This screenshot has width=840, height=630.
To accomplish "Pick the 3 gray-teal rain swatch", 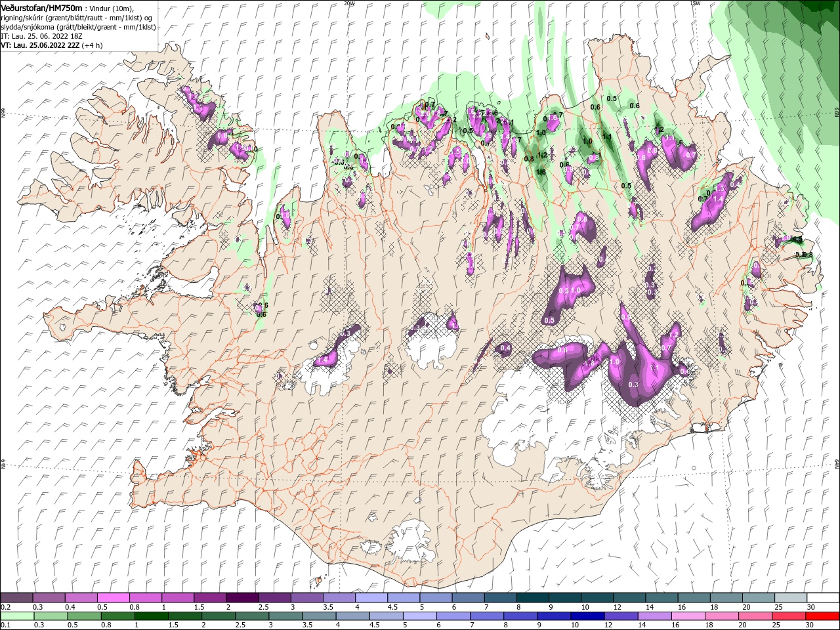I will [x=285, y=616].
